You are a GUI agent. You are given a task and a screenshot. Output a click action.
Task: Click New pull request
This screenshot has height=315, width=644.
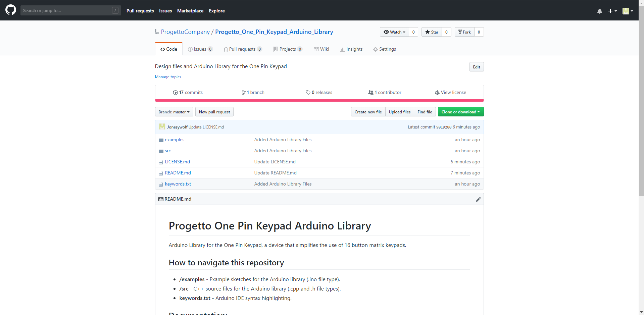tap(214, 112)
